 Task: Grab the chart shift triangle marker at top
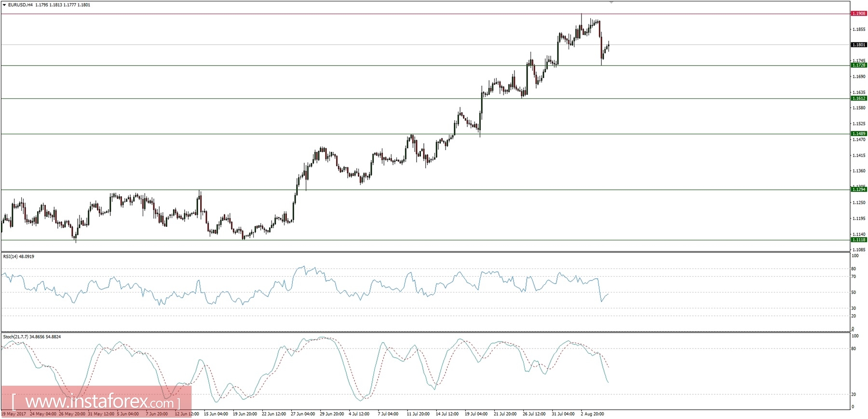click(x=611, y=2)
